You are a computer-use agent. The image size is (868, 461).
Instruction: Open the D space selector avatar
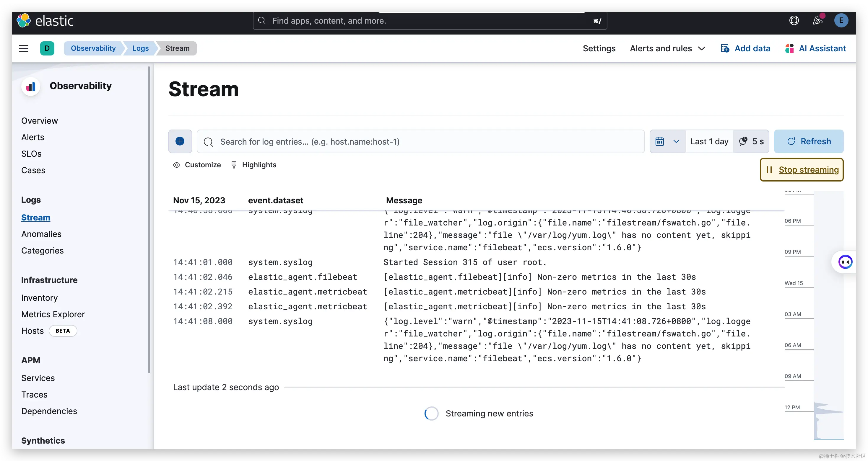[47, 48]
